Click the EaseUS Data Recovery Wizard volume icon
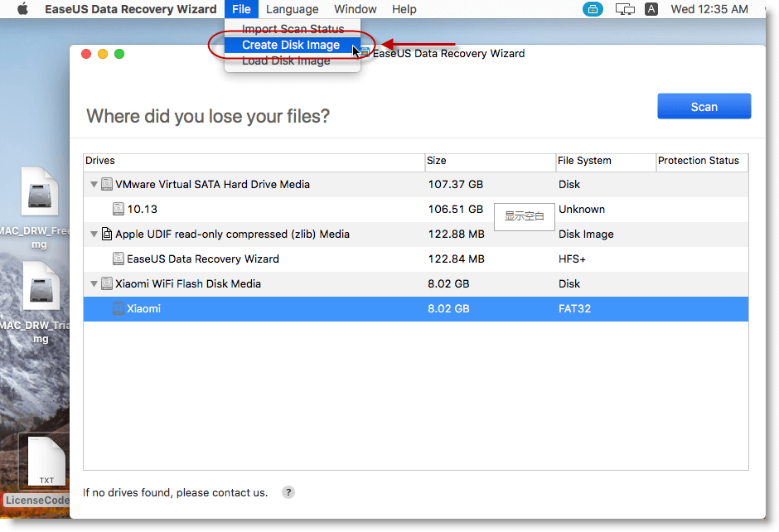The image size is (779, 532). pos(119,259)
